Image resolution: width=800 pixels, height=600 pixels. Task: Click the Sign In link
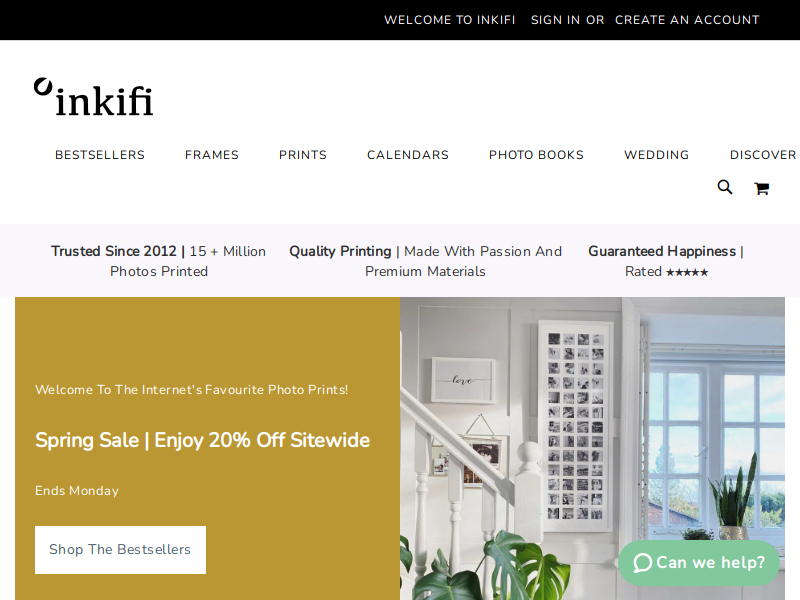click(x=556, y=20)
